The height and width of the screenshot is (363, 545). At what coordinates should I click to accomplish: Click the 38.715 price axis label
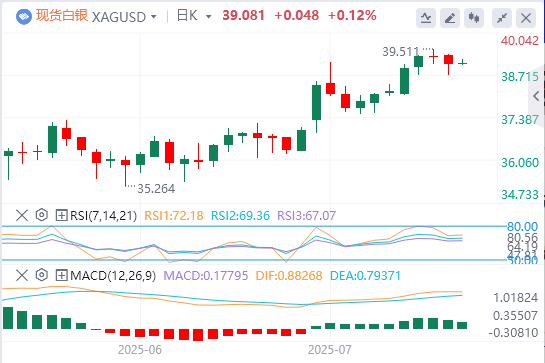tap(520, 76)
